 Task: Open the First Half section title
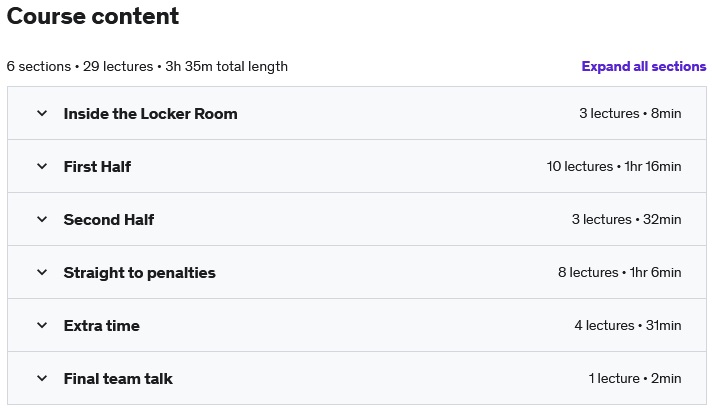tap(97, 166)
